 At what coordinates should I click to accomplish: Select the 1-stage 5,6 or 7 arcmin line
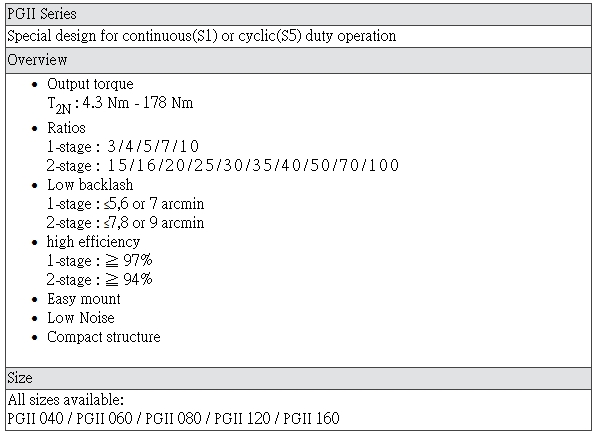pos(125,204)
